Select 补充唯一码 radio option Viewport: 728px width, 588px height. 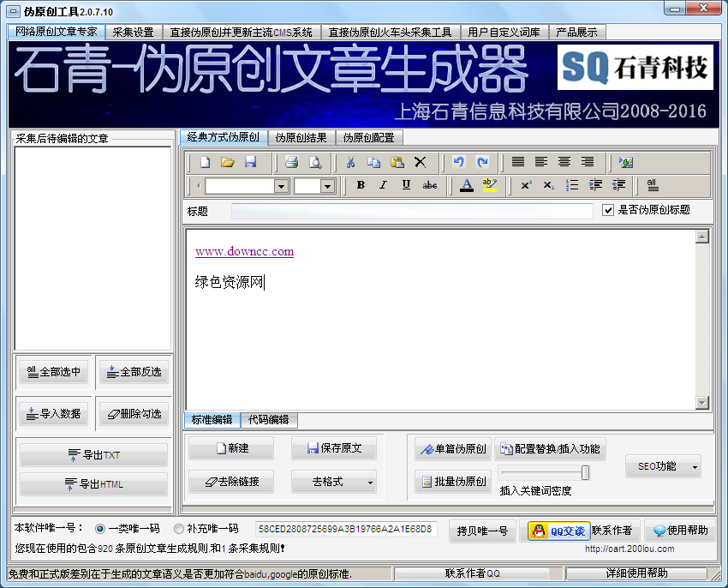(179, 529)
